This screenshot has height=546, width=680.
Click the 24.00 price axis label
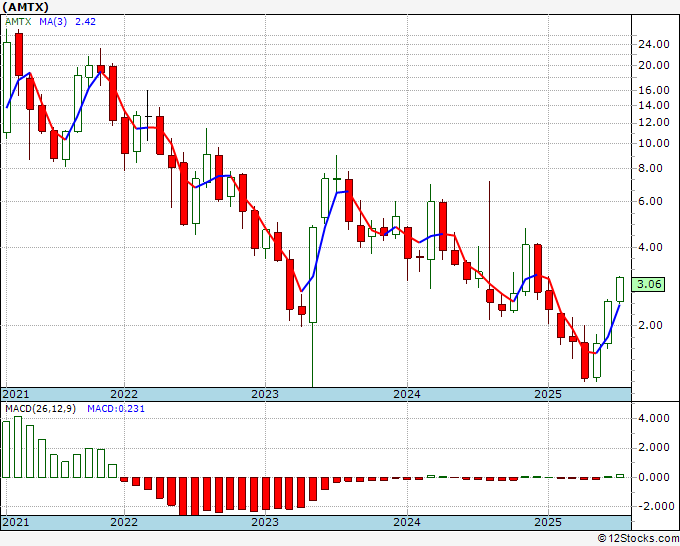[x=654, y=44]
